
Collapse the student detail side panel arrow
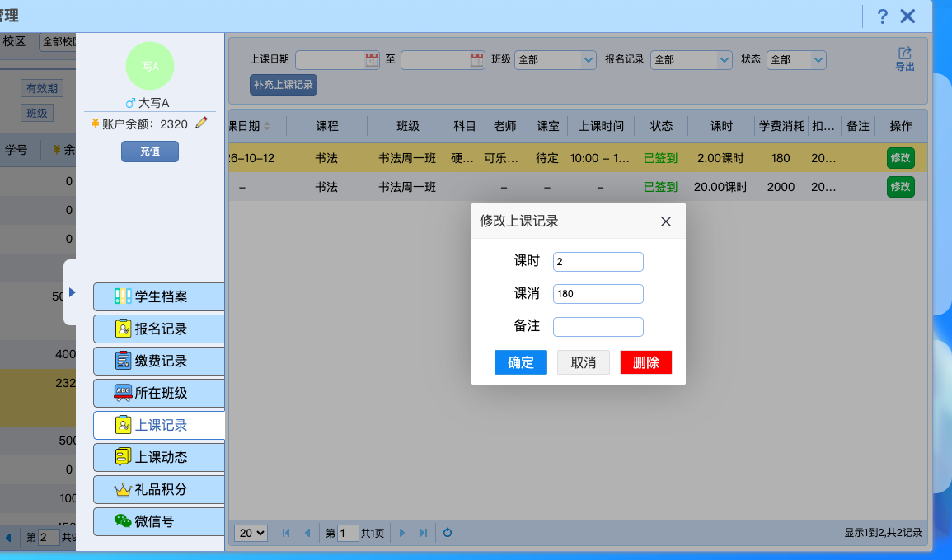pyautogui.click(x=73, y=292)
